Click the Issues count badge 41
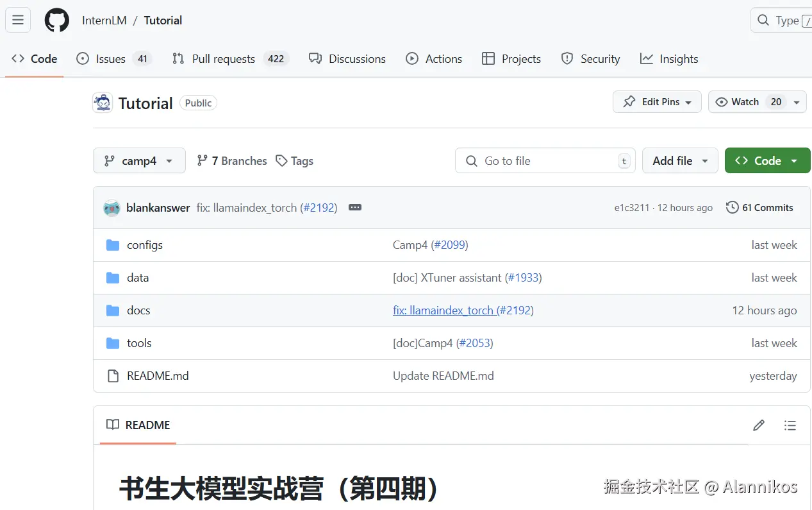Viewport: 812px width, 510px height. pos(142,58)
